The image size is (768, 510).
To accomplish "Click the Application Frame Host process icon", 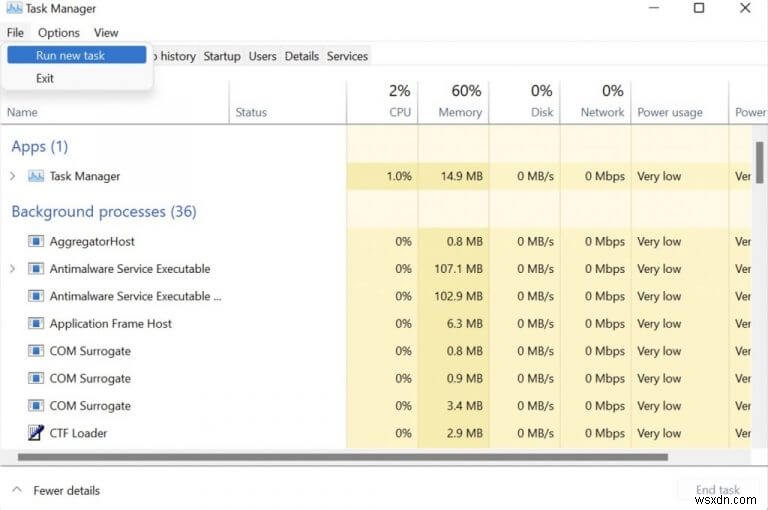I will pyautogui.click(x=36, y=323).
